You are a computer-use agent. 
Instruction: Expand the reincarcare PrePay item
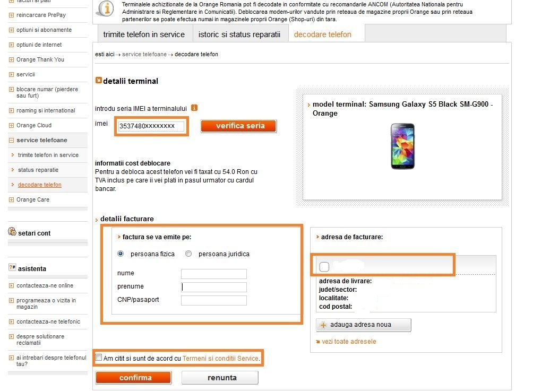coord(11,15)
